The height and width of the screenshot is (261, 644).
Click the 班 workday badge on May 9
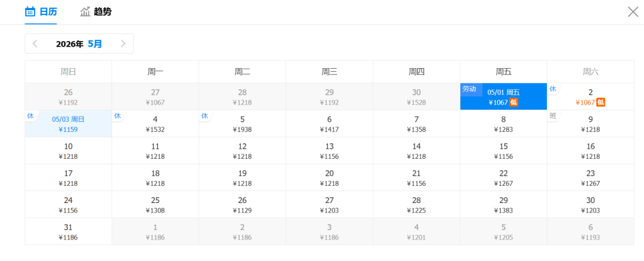[x=553, y=116]
